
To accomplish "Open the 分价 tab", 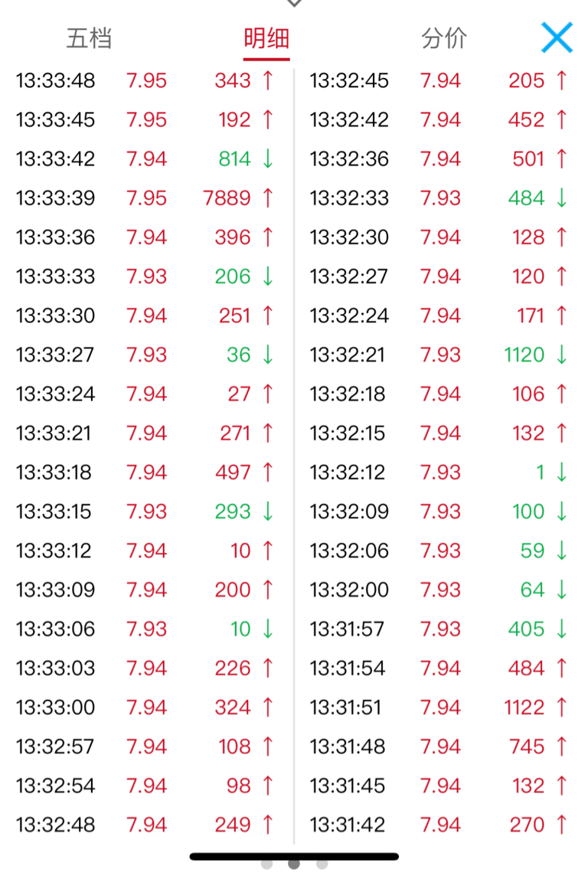I will pos(444,38).
